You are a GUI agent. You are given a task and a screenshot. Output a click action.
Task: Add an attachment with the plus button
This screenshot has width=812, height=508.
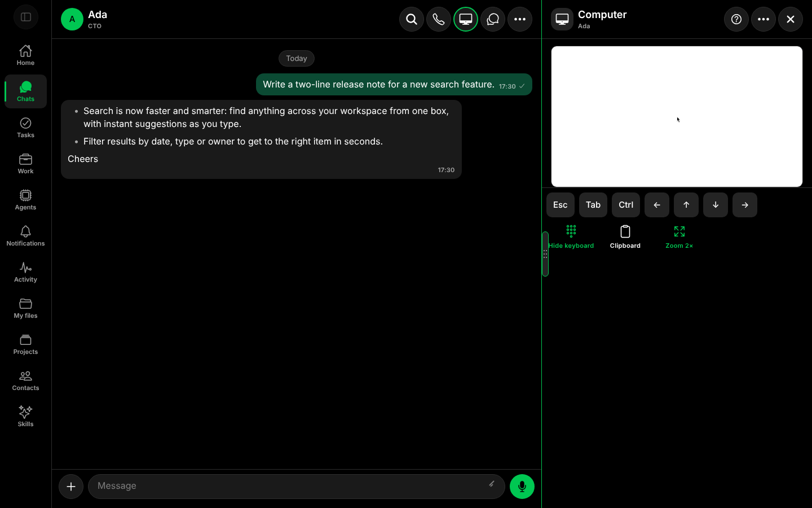(x=71, y=487)
